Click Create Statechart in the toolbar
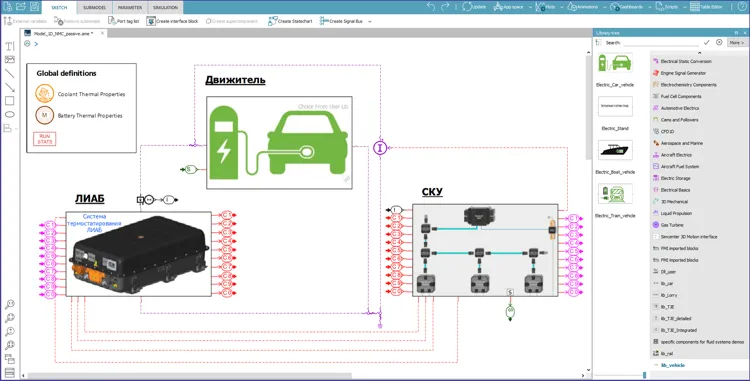This screenshot has width=750, height=381. [x=290, y=21]
